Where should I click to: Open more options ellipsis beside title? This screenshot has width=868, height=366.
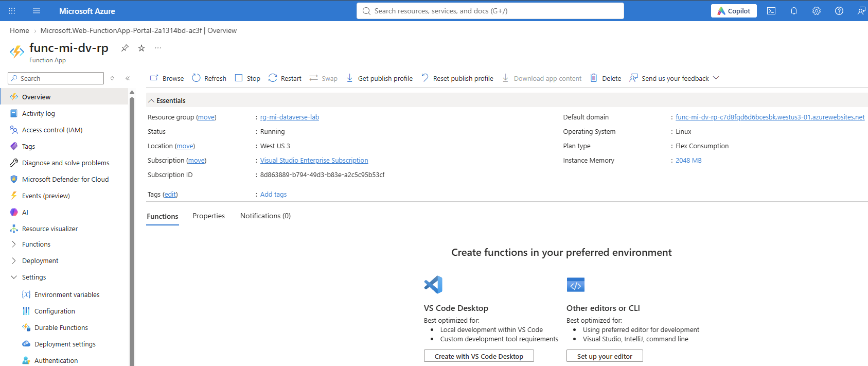click(158, 48)
